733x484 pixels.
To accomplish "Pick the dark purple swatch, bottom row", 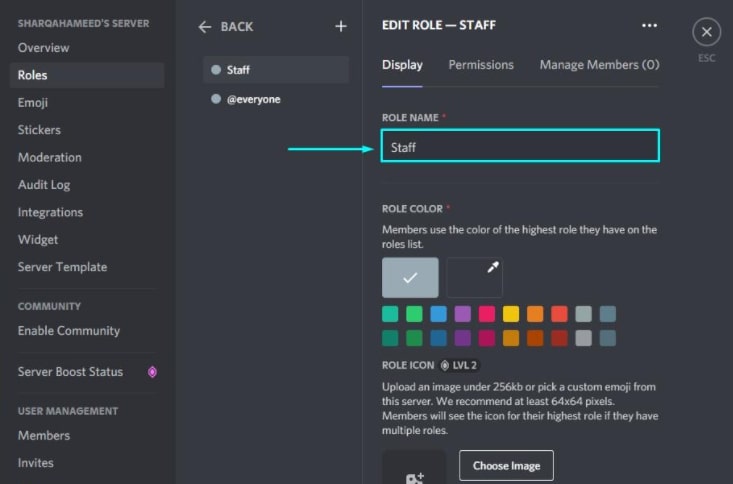I will [462, 338].
